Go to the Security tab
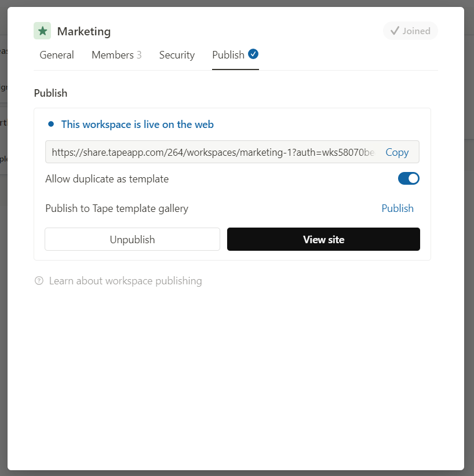 (177, 55)
